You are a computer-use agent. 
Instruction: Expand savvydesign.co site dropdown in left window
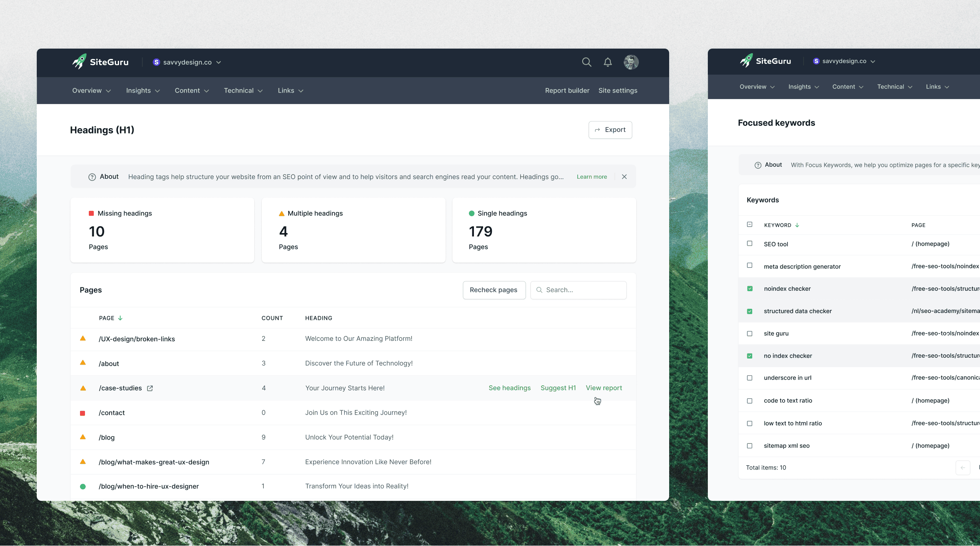(x=187, y=62)
